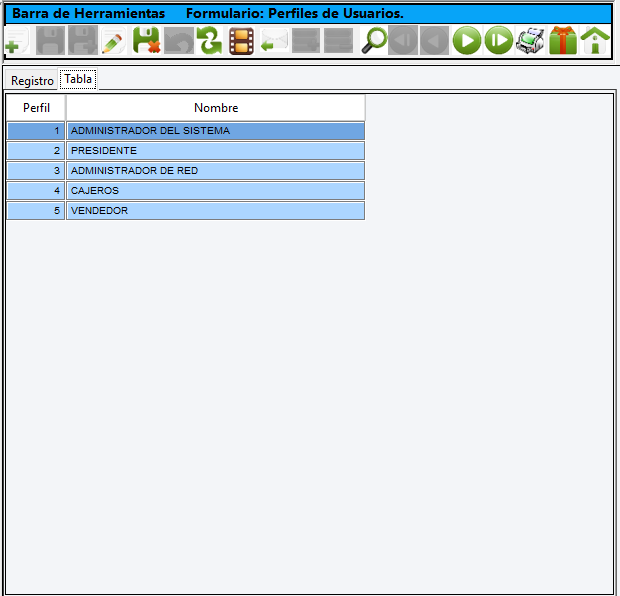Click Perfil cell with number 4
Viewport: 620px width, 596px height.
click(x=36, y=191)
